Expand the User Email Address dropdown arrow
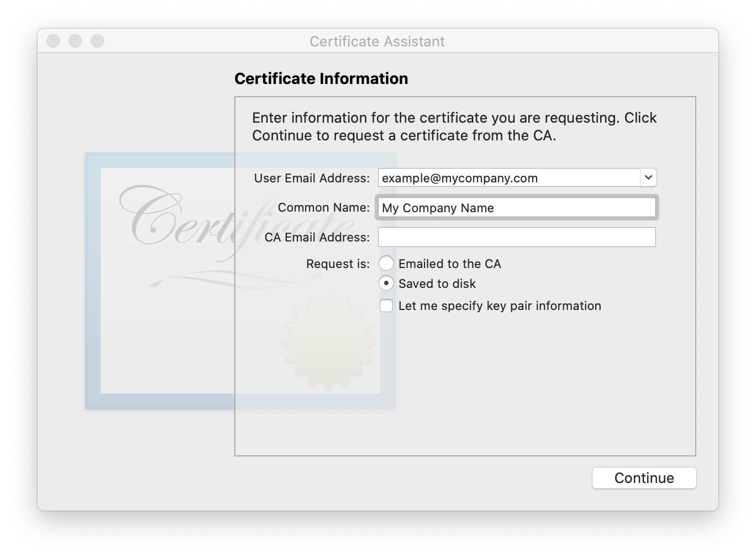756x557 pixels. point(648,178)
